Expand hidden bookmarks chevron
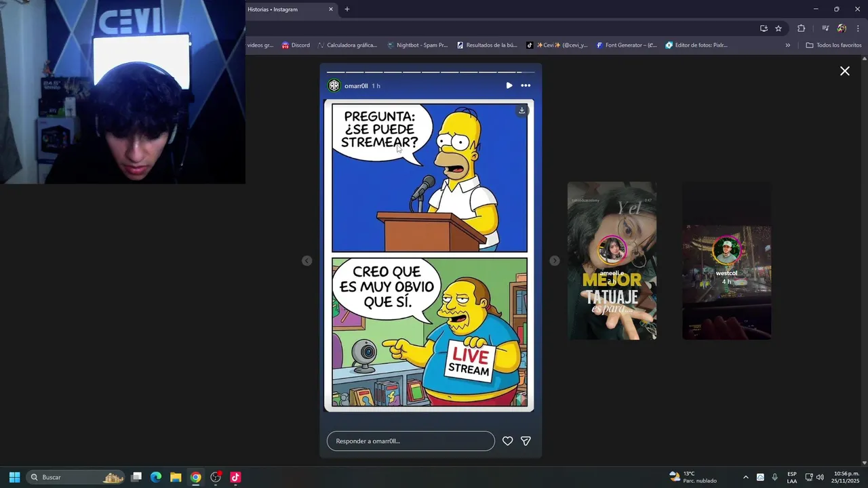 point(788,45)
